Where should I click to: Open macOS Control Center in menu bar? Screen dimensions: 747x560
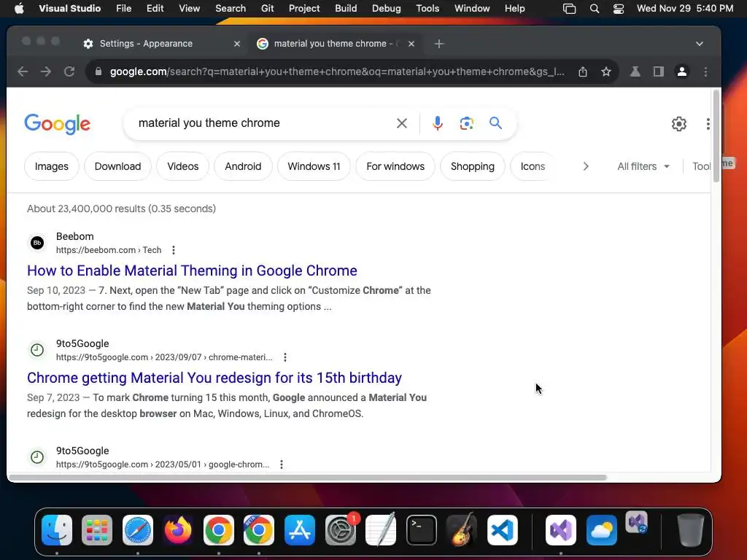click(x=619, y=8)
